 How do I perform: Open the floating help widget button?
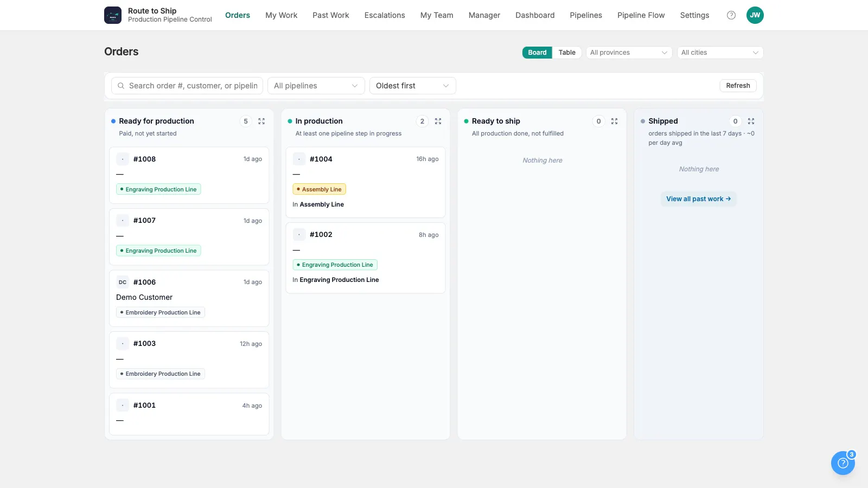coord(843,463)
